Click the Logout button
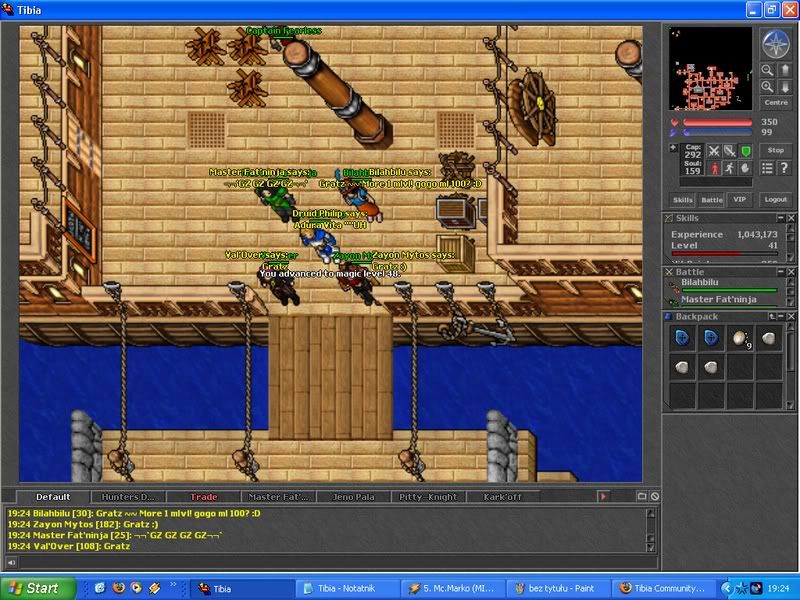Image resolution: width=800 pixels, height=600 pixels. [x=776, y=199]
